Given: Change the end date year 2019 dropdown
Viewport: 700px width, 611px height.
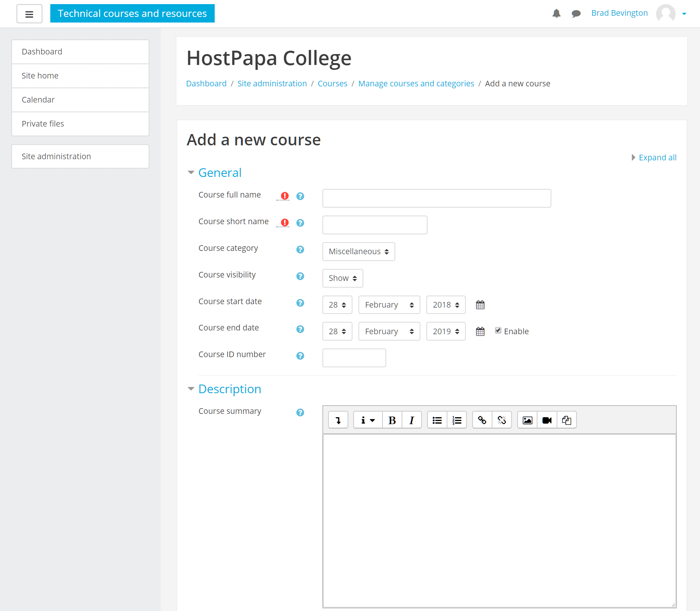Looking at the screenshot, I should [x=446, y=331].
